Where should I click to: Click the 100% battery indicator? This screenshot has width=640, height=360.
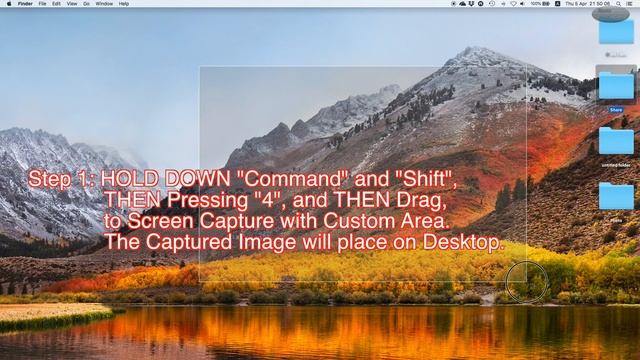pyautogui.click(x=540, y=4)
